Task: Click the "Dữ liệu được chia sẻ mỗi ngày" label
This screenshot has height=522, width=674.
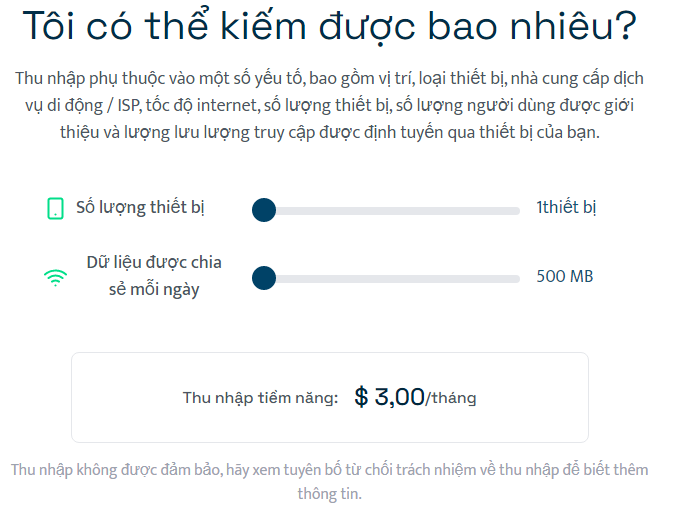Action: point(154,276)
